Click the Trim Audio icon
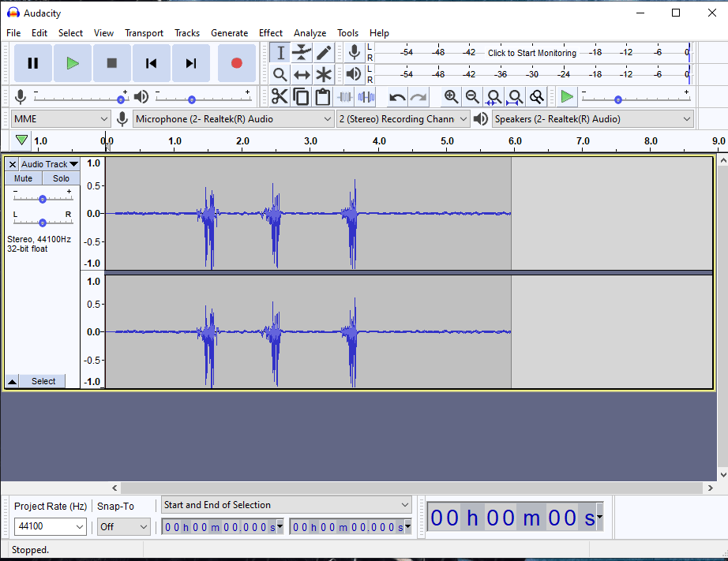This screenshot has width=728, height=561. coord(345,95)
